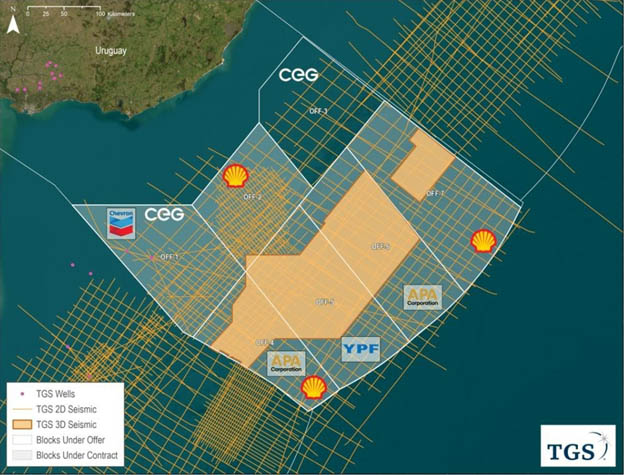
Task: Click the YPF logo
Action: [x=361, y=349]
